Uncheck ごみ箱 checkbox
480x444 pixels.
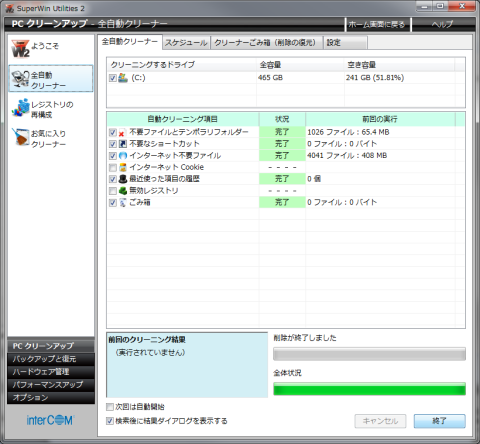(113, 202)
